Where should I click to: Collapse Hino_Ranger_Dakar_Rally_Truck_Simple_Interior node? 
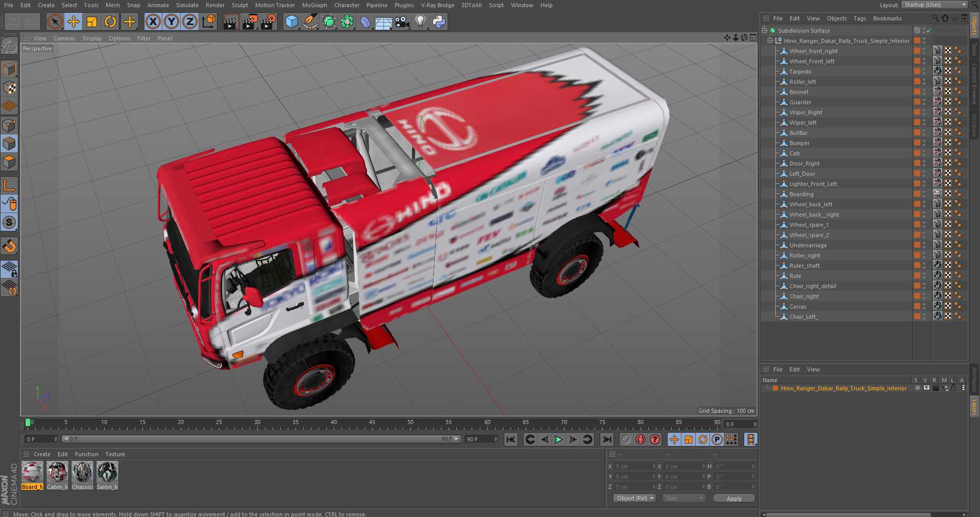770,40
